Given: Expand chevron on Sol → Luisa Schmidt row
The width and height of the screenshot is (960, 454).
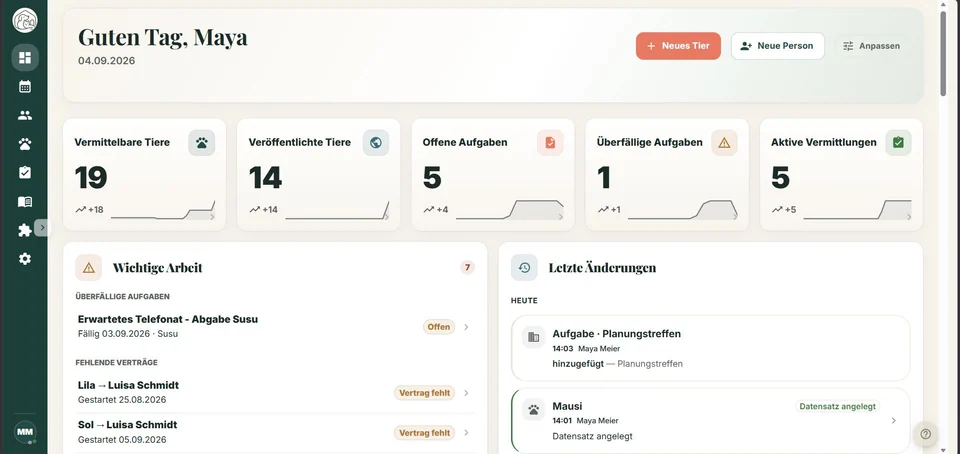Looking at the screenshot, I should click(467, 433).
